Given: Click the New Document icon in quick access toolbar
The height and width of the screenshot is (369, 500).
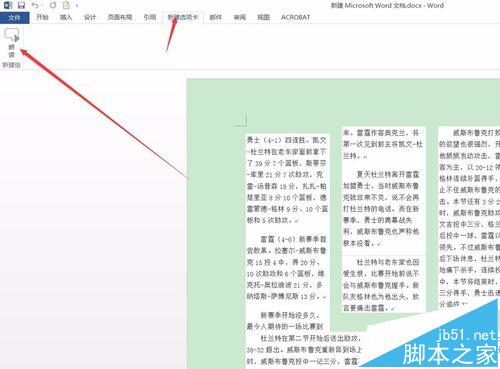Looking at the screenshot, I should (67, 5).
